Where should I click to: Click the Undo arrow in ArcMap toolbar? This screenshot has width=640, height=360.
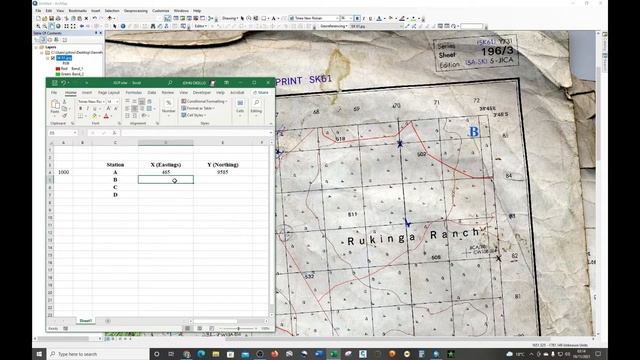pos(94,18)
